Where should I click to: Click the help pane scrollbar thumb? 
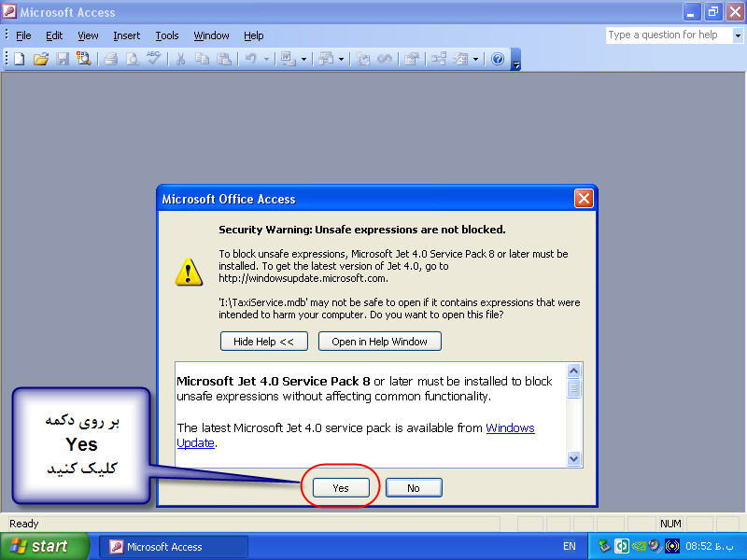coord(574,388)
